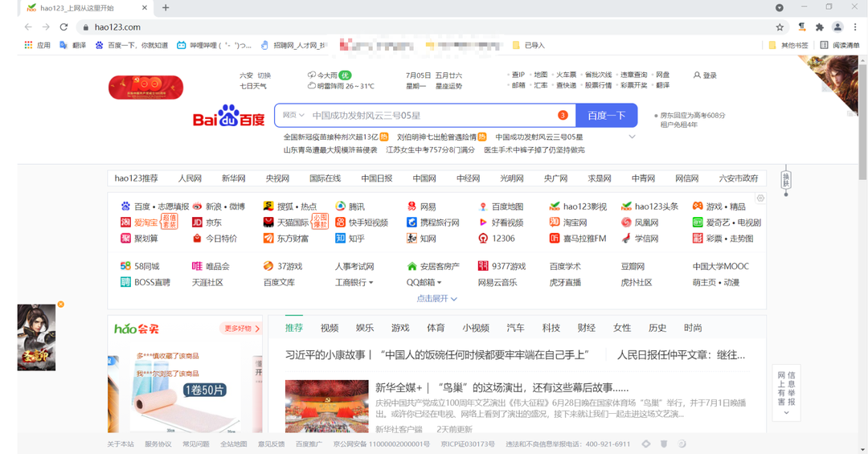Open 喜马拉雅FM link

click(578, 239)
